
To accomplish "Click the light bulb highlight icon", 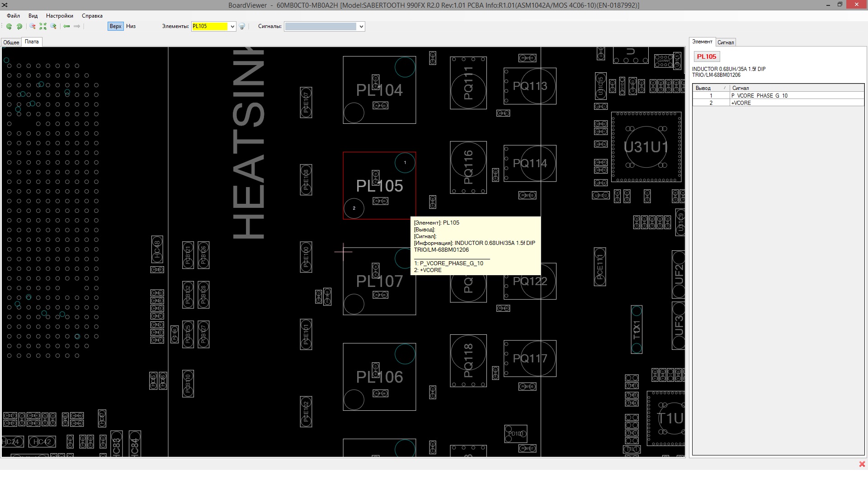I will (x=242, y=26).
